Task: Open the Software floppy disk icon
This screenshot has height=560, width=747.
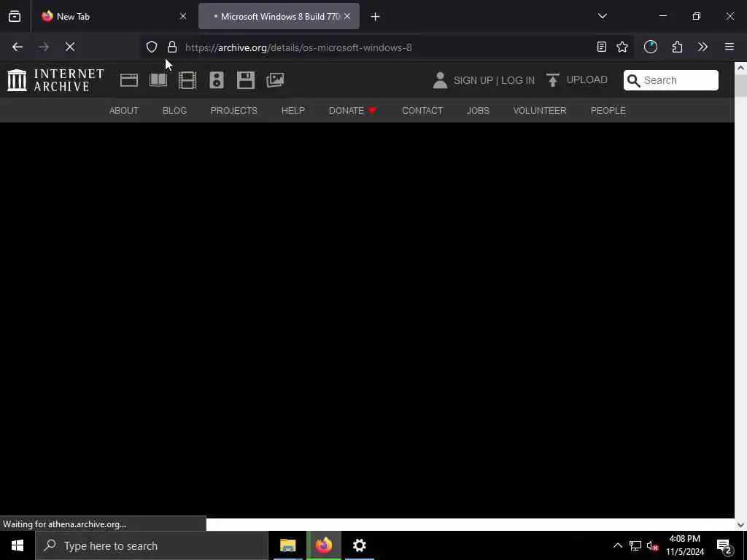Action: [x=246, y=80]
